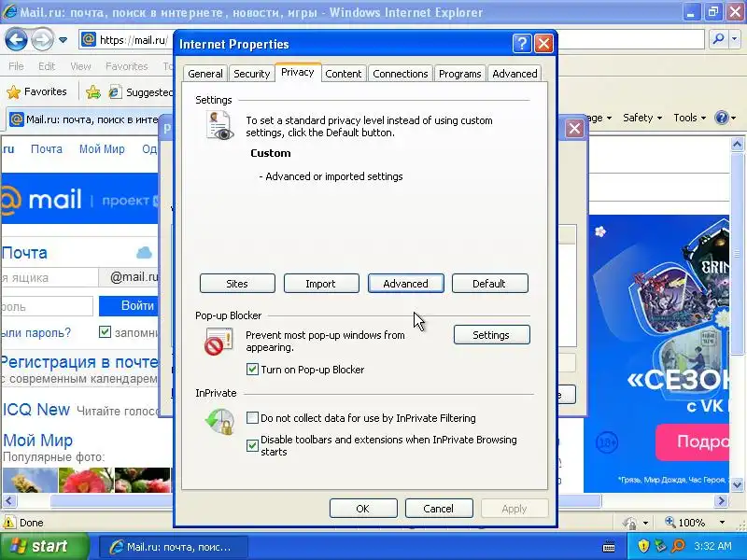Image resolution: width=747 pixels, height=560 pixels.
Task: Click the blue Войти login button
Action: tap(129, 306)
